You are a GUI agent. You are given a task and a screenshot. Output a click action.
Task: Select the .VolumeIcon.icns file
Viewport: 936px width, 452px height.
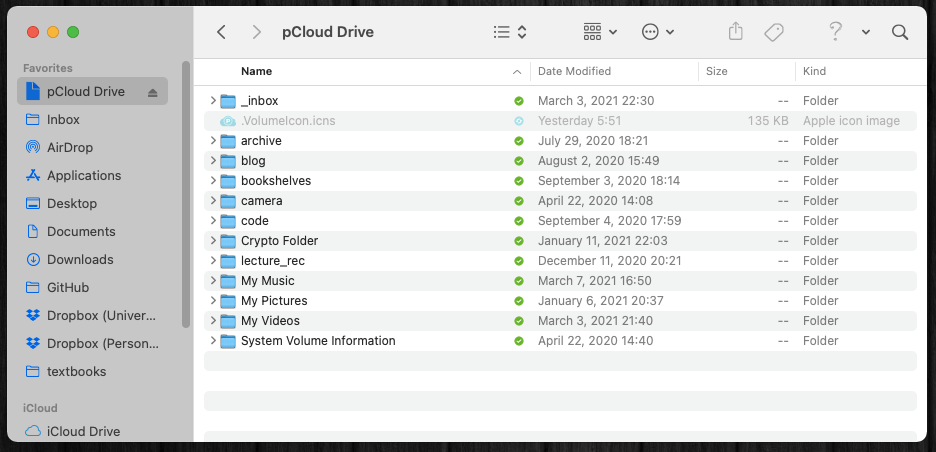point(288,121)
